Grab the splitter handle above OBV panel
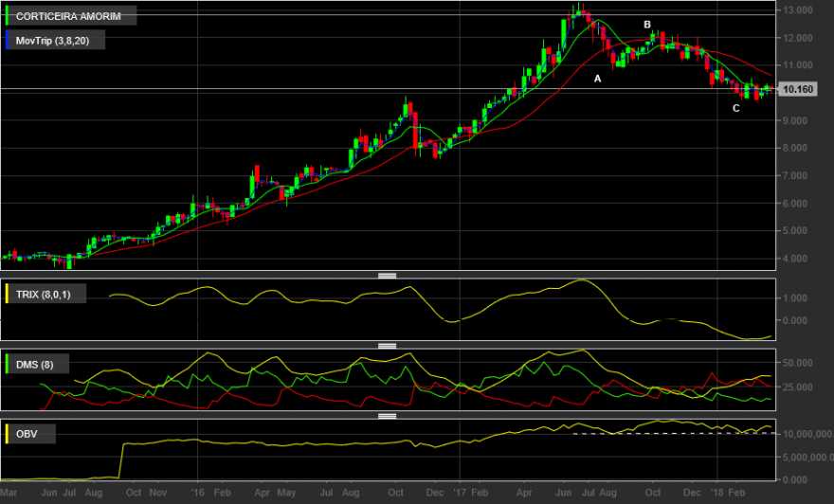The height and width of the screenshot is (504, 834). [387, 416]
